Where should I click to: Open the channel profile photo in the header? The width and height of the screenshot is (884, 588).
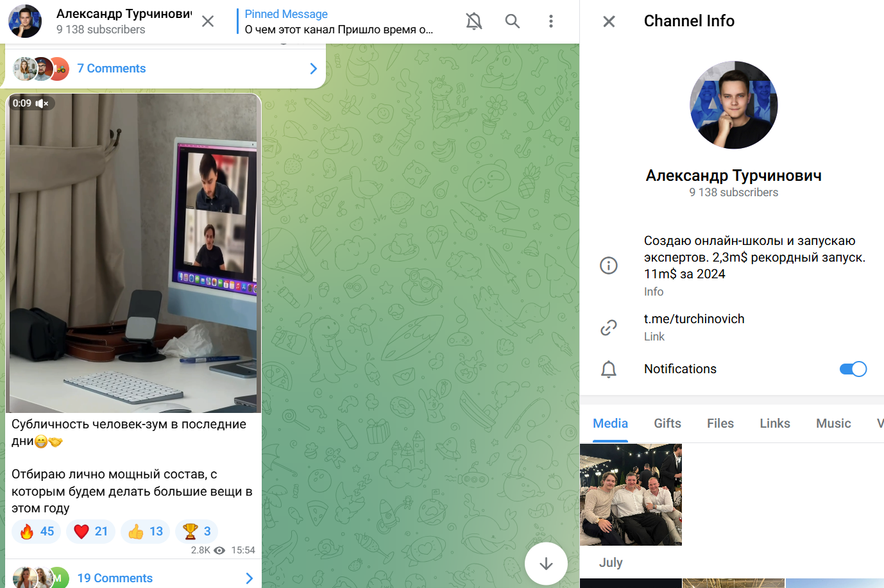coord(24,21)
